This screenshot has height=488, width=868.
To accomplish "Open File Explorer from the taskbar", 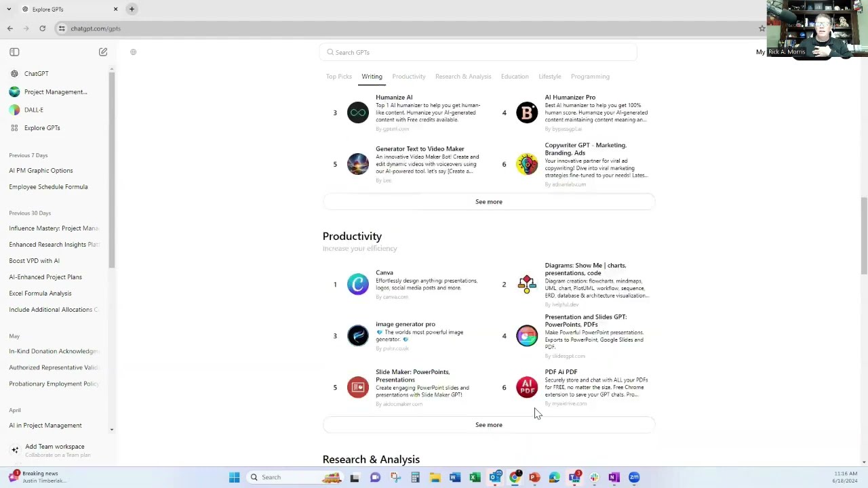I will [x=435, y=477].
